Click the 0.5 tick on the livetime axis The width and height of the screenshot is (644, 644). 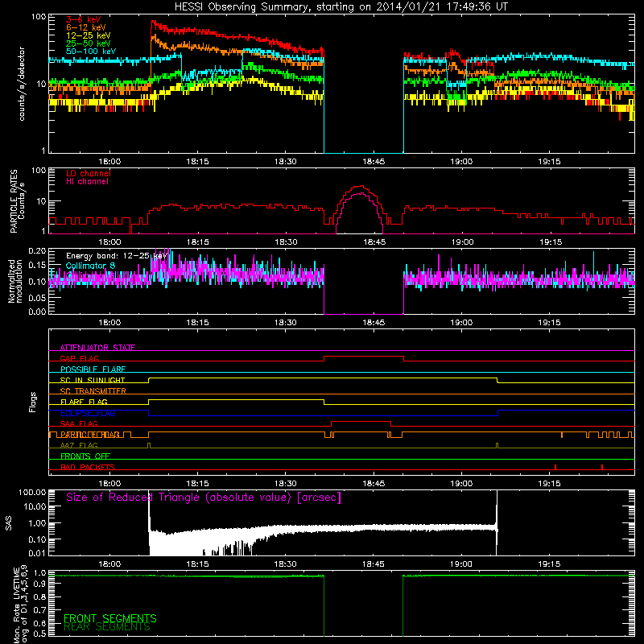[39, 634]
